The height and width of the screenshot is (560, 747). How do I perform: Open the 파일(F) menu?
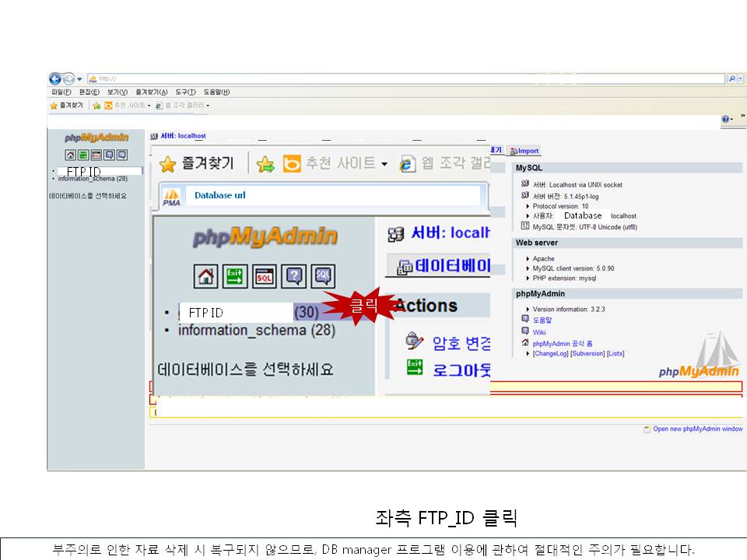[x=61, y=92]
